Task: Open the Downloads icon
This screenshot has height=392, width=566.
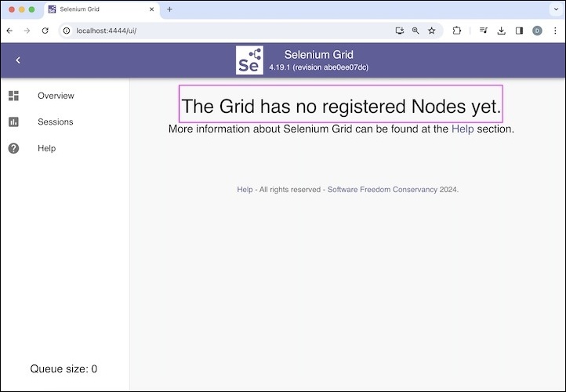Action: click(x=502, y=31)
